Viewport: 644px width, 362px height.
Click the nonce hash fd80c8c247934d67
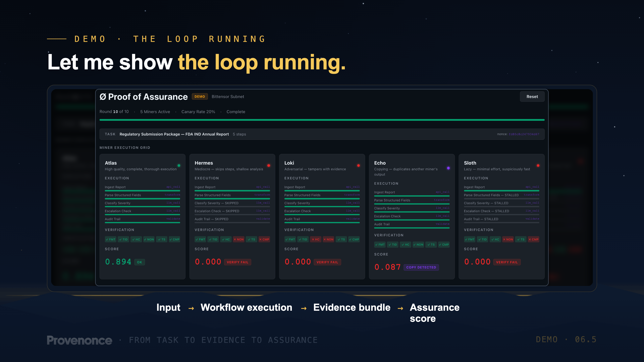point(524,134)
